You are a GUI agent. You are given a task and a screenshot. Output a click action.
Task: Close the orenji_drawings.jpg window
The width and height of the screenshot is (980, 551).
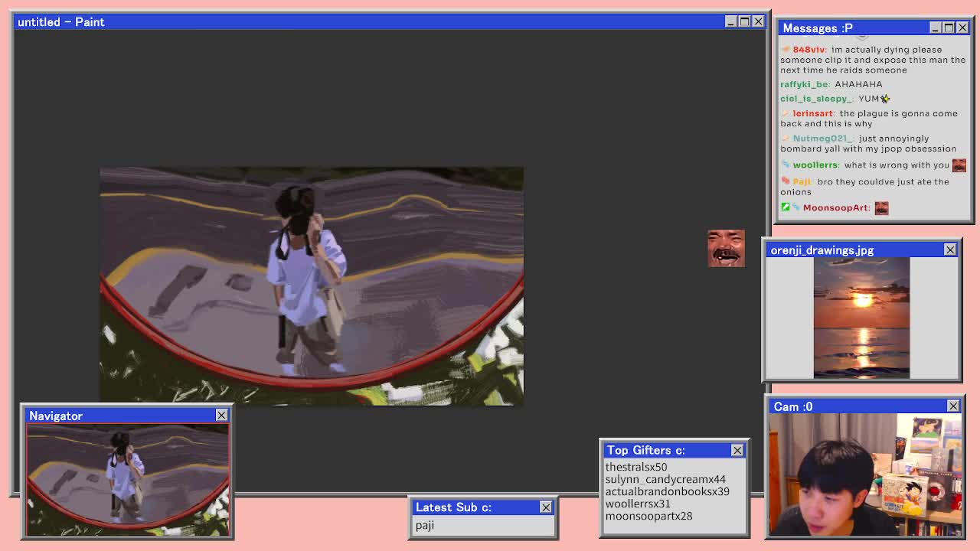pos(950,250)
